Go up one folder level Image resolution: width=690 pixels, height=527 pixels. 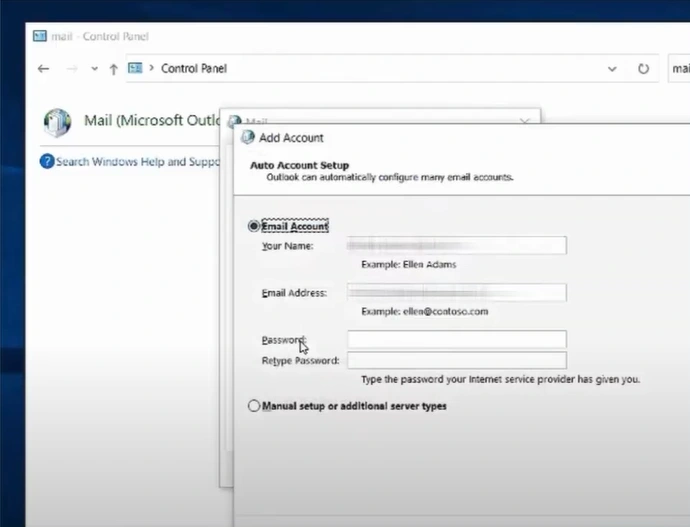pyautogui.click(x=114, y=69)
